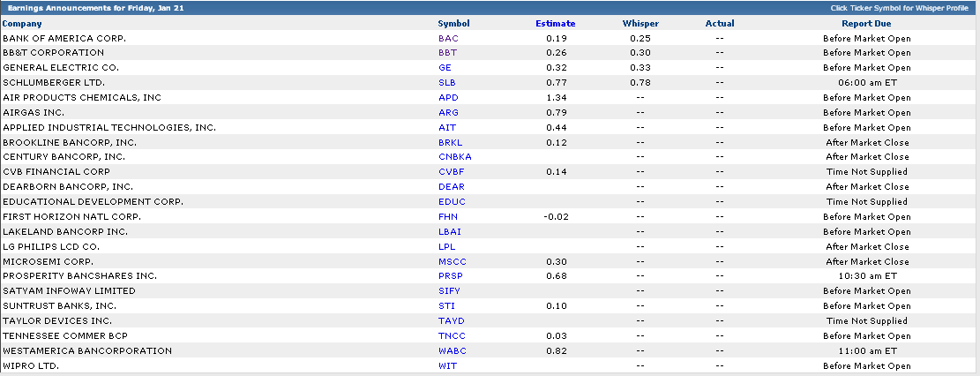Screen dimensions: 980x376
Task: Click Westamerica 11:00 am ET report time
Action: point(867,351)
